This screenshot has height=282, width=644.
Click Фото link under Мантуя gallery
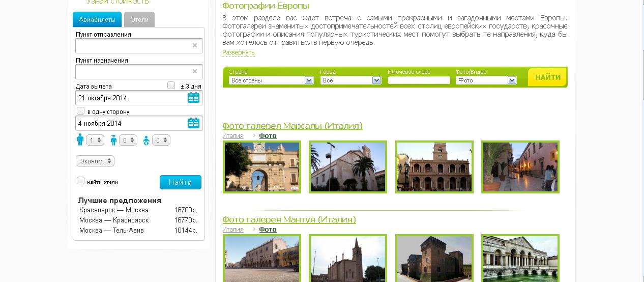point(268,230)
